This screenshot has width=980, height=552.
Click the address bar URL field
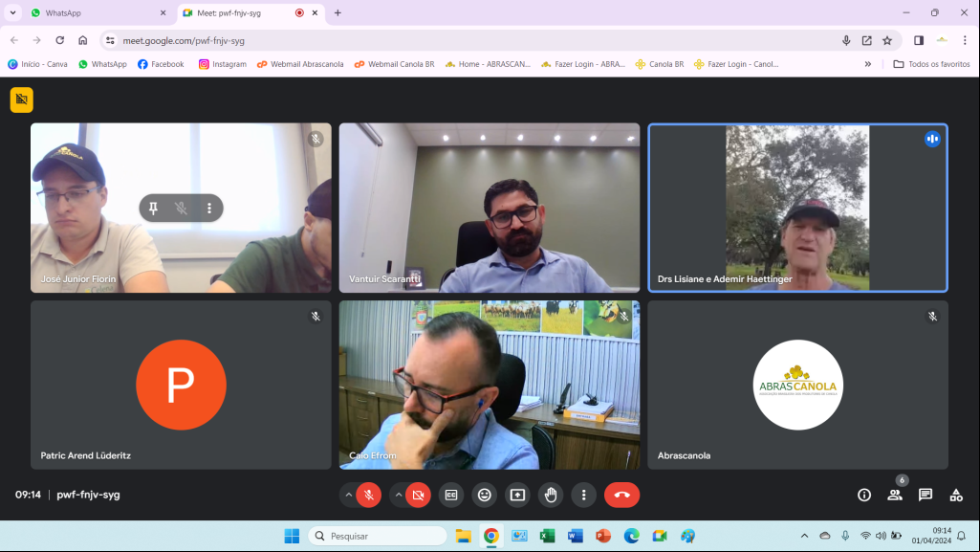[475, 40]
